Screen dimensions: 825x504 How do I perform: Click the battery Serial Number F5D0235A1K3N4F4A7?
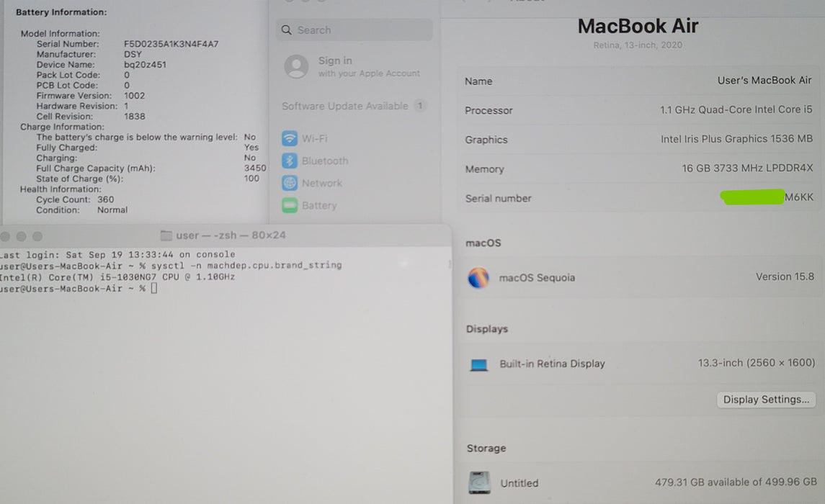171,44
